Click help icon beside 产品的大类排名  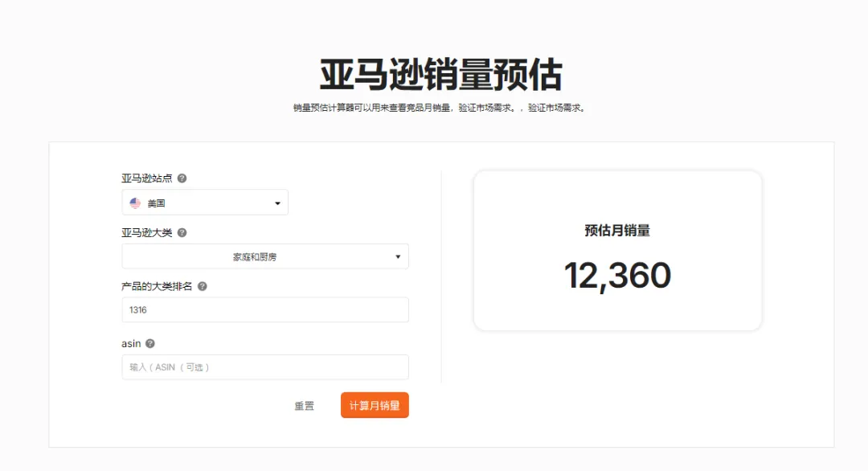(202, 286)
